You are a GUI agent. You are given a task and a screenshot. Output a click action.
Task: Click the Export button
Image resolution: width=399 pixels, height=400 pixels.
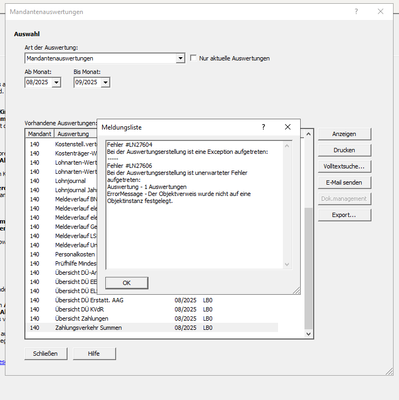[344, 215]
